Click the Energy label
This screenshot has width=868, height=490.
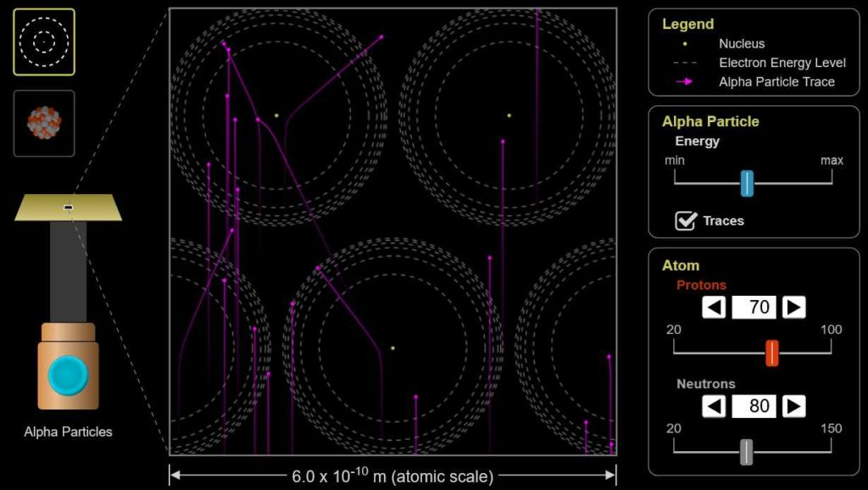point(697,141)
